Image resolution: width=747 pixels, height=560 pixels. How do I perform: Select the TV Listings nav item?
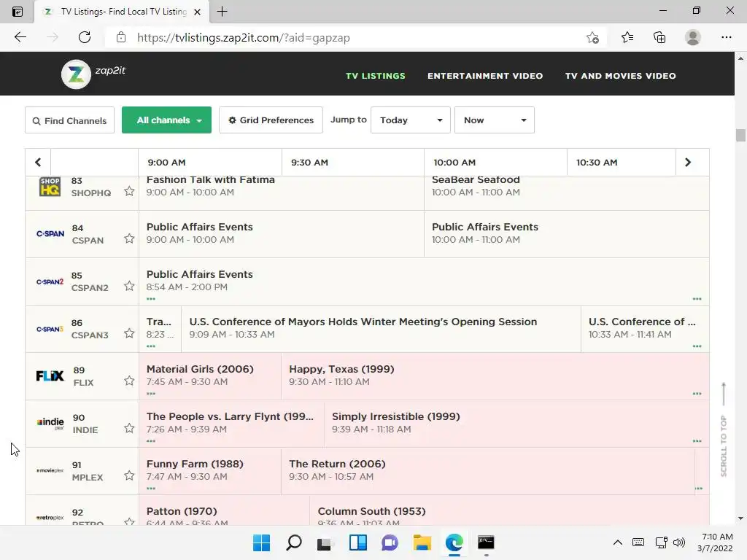(376, 76)
